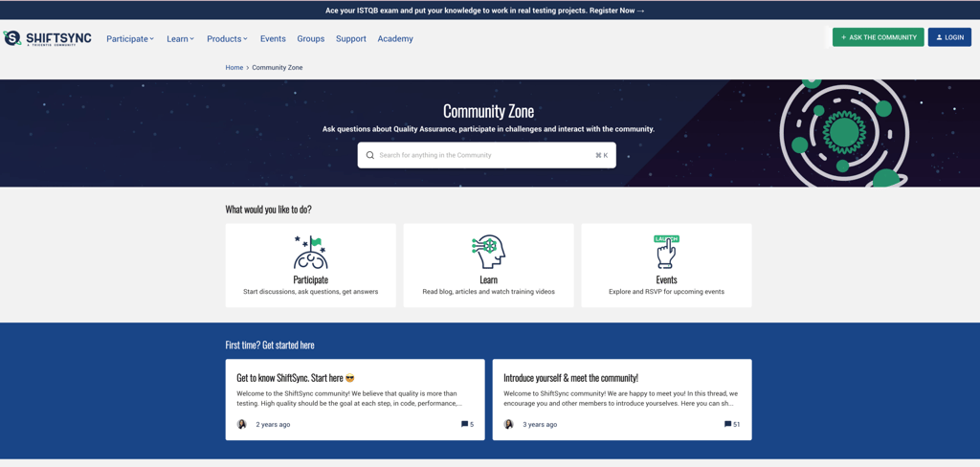Open Get to know ShiftSync post title

pos(296,378)
